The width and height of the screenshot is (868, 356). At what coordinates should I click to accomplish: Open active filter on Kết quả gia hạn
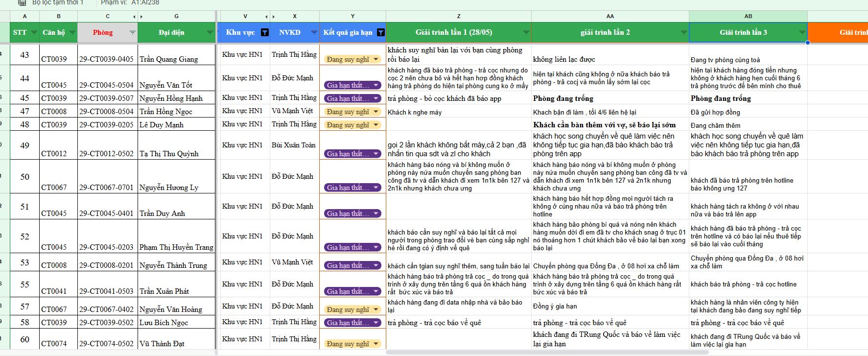click(x=380, y=33)
